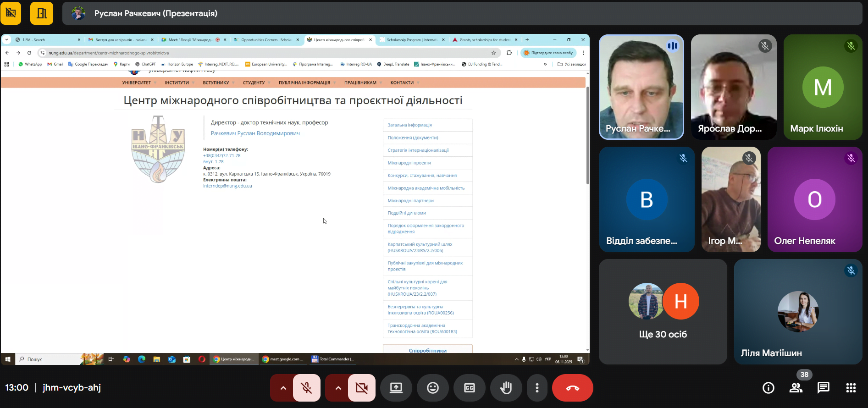Click the red leave call button
The image size is (868, 408).
(572, 388)
